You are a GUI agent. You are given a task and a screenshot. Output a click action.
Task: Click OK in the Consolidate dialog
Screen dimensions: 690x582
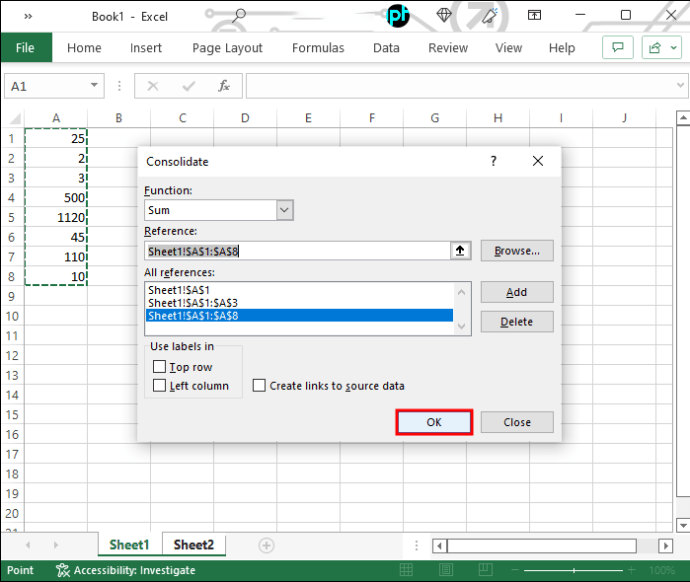434,422
